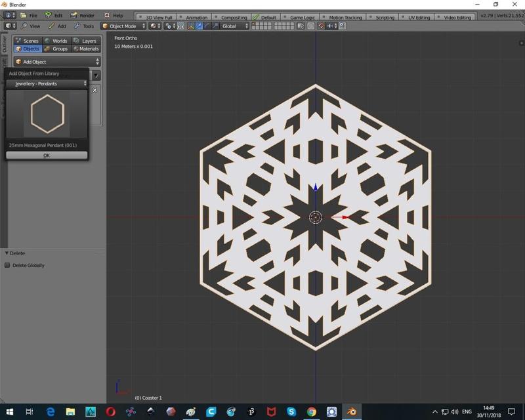Select the Materials category button
Image resolution: width=525 pixels, height=420 pixels.
pos(86,49)
